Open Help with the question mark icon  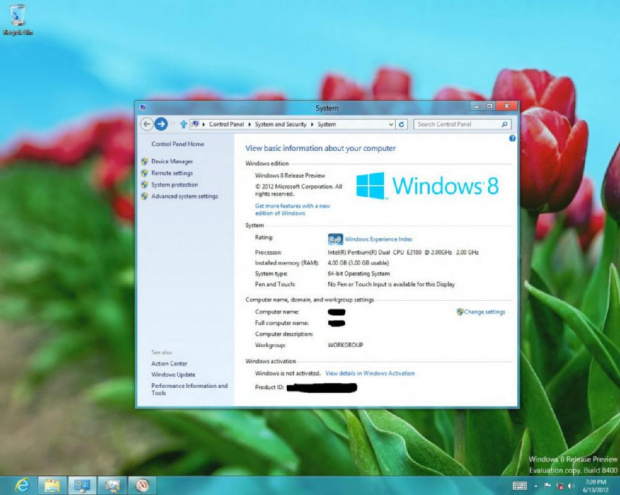[x=512, y=138]
